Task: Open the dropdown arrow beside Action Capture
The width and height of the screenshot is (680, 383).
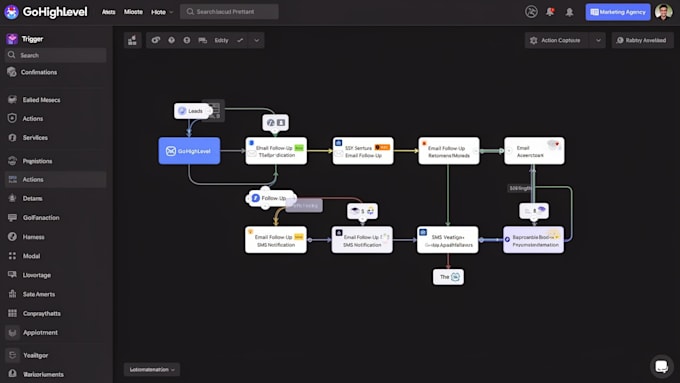Action: click(598, 40)
